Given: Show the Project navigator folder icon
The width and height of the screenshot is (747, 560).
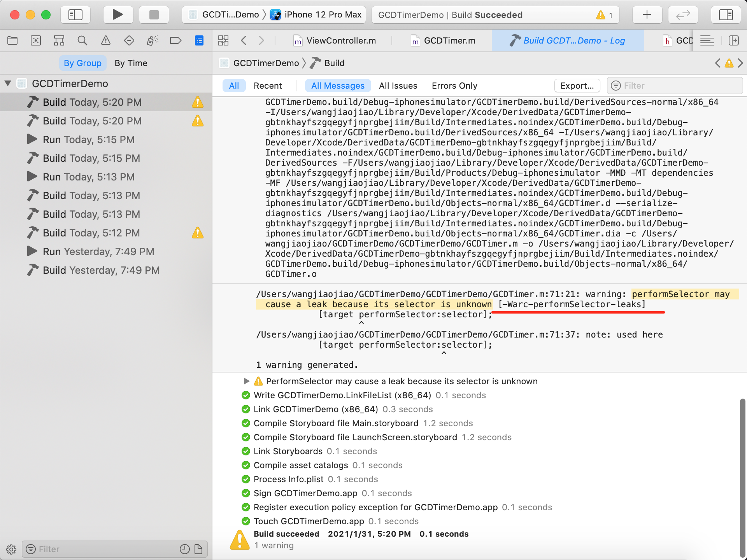Looking at the screenshot, I should 12,40.
